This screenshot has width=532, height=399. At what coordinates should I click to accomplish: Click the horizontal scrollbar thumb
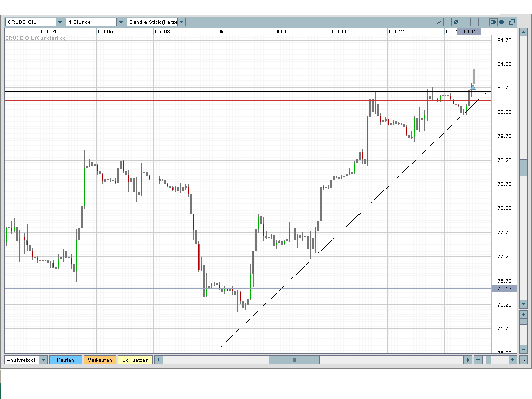294,360
